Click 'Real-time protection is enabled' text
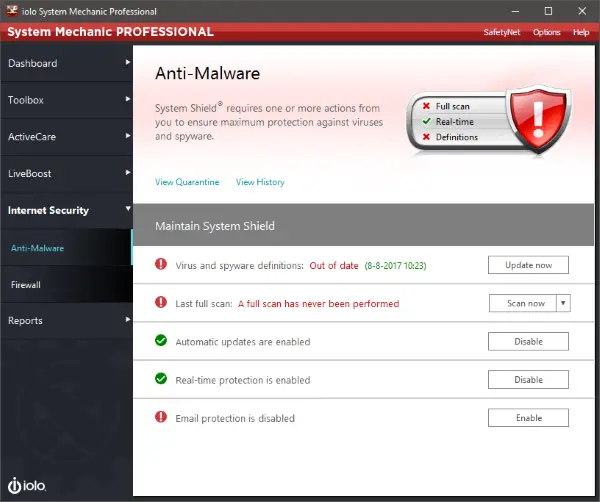This screenshot has height=502, width=600. pos(243,380)
